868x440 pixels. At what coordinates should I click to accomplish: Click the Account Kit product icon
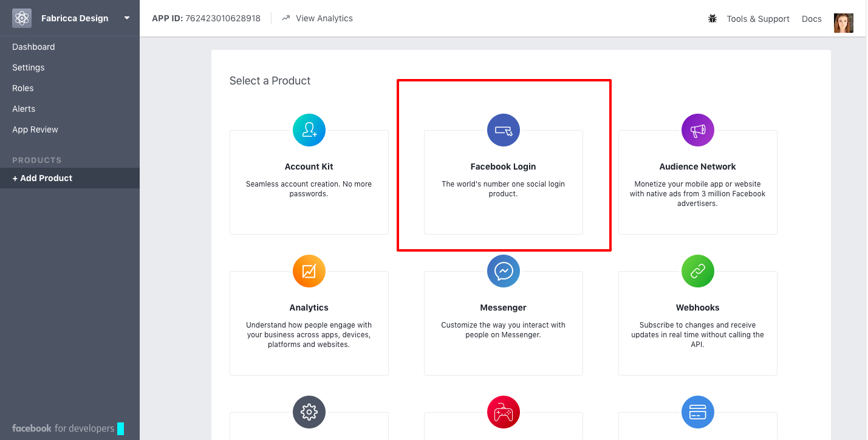pyautogui.click(x=309, y=130)
